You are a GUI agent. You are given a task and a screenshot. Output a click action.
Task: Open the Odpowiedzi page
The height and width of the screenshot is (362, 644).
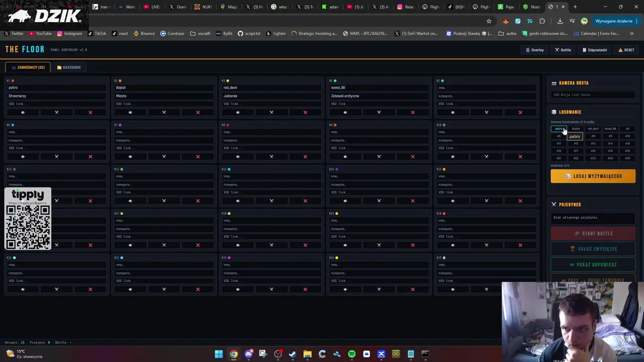[595, 50]
